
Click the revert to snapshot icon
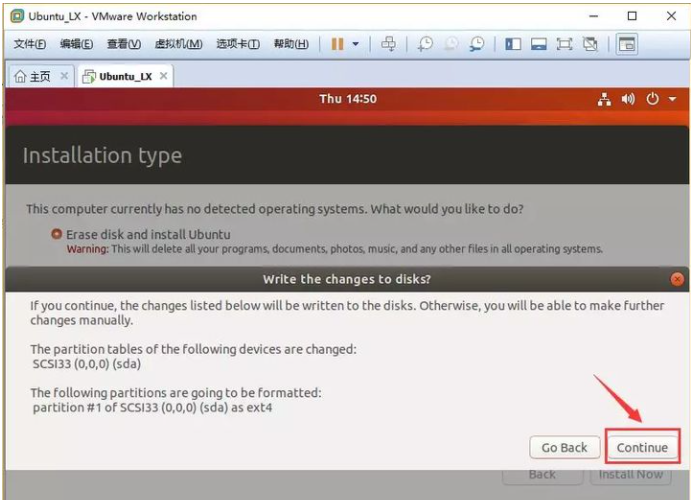click(451, 44)
